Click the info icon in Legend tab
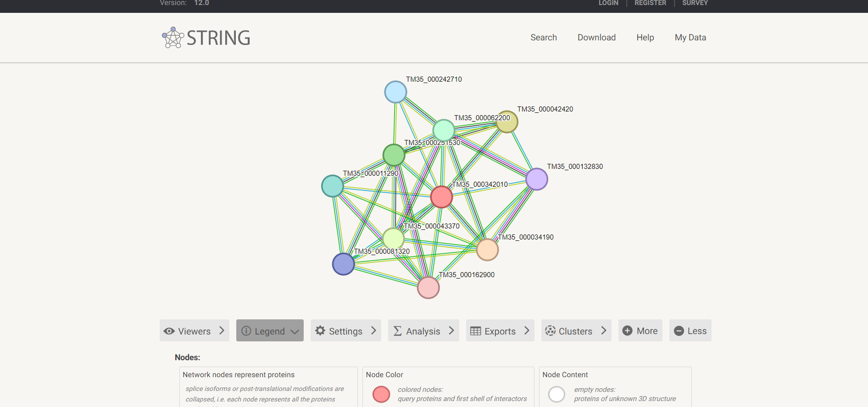This screenshot has width=868, height=407. click(246, 331)
